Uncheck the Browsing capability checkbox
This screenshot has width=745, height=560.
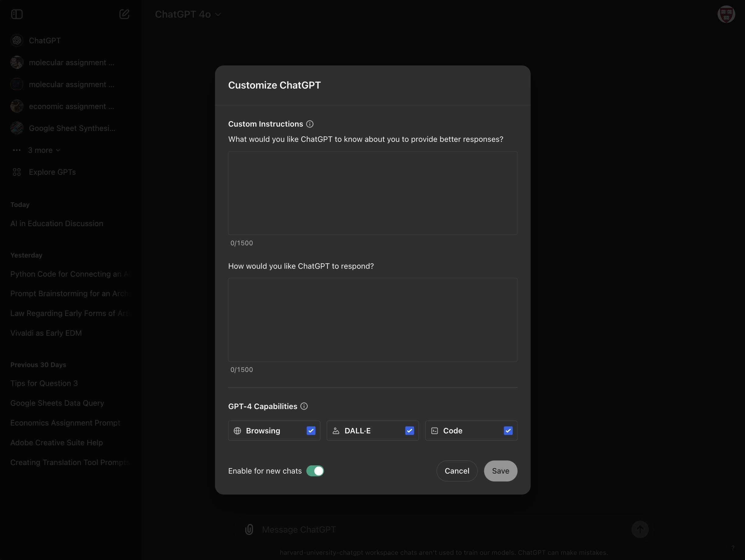pos(311,431)
